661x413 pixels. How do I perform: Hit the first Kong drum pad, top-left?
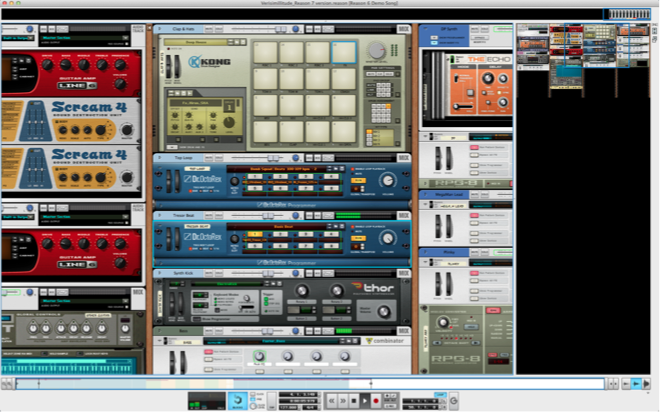pos(265,52)
